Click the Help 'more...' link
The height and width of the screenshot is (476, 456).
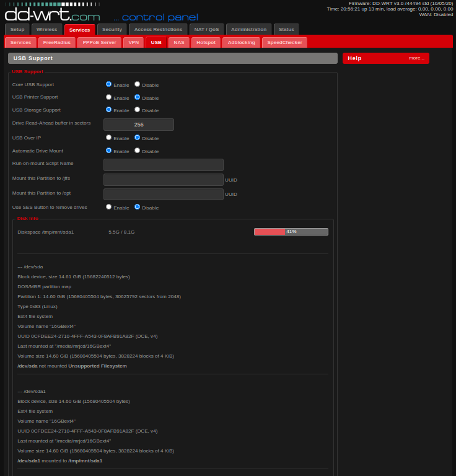coord(416,58)
